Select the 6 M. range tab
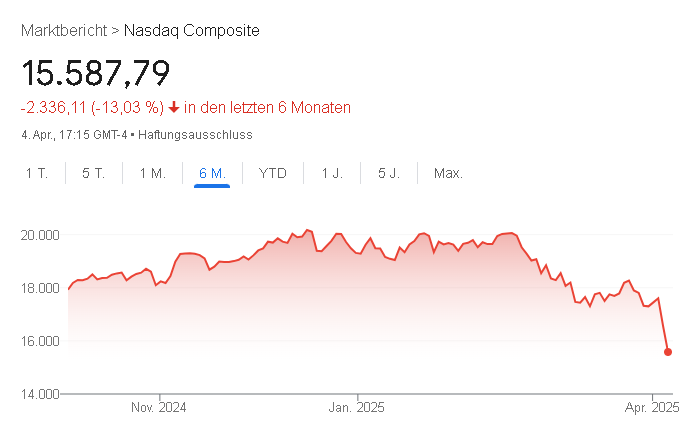This screenshot has height=425, width=696. coord(212,174)
